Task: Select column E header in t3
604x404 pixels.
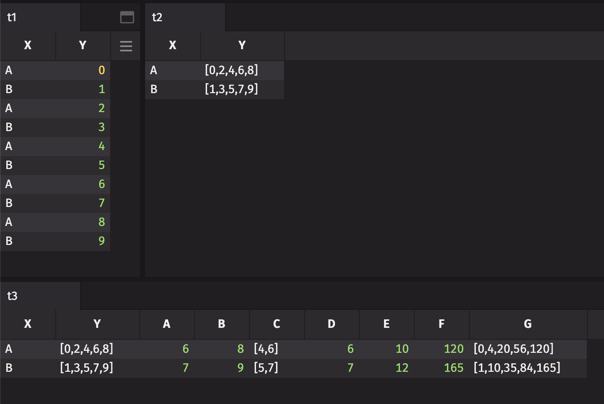Action: tap(386, 324)
